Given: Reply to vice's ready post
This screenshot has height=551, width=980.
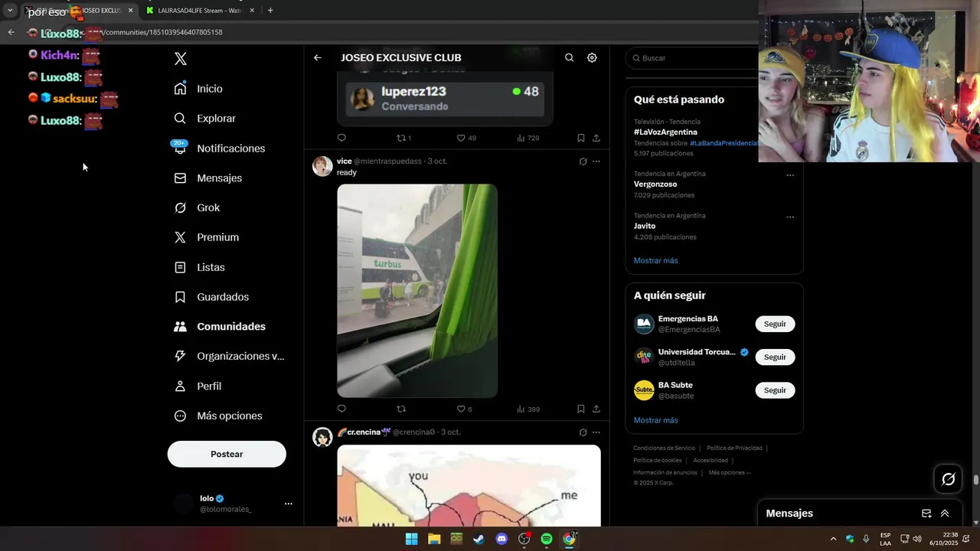Looking at the screenshot, I should point(341,409).
